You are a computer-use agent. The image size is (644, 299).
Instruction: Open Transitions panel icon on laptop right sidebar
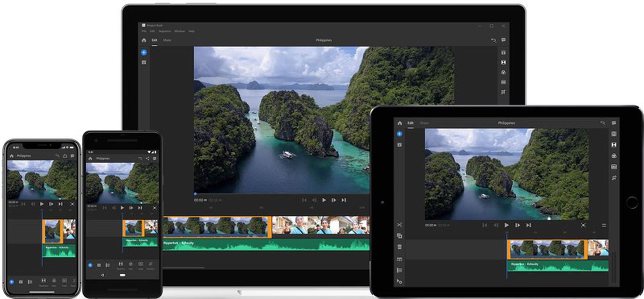[503, 62]
